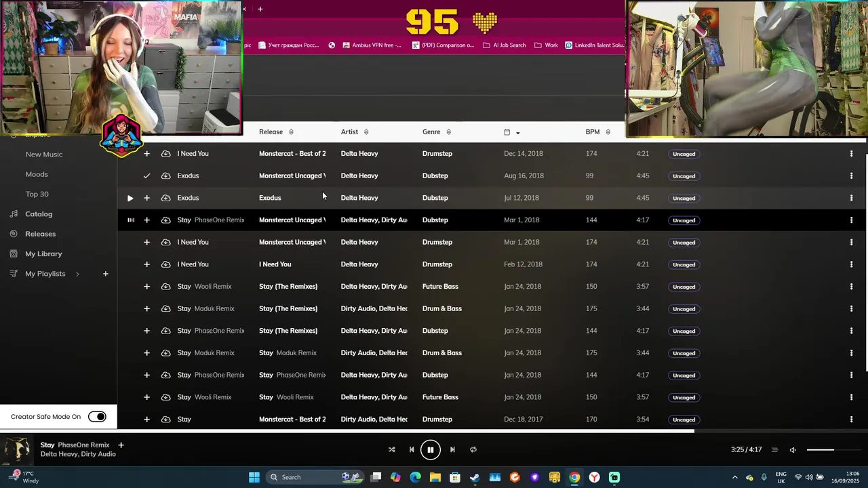Download the Stay PhaseOne Remix track dated Mar 1, 2018
Image resolution: width=868 pixels, height=488 pixels.
pos(165,220)
